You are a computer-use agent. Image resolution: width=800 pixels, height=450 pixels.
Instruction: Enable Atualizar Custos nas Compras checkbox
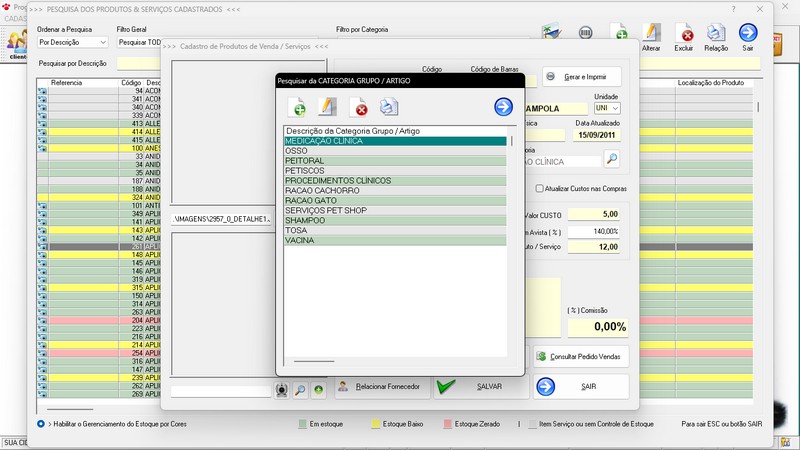pos(540,188)
